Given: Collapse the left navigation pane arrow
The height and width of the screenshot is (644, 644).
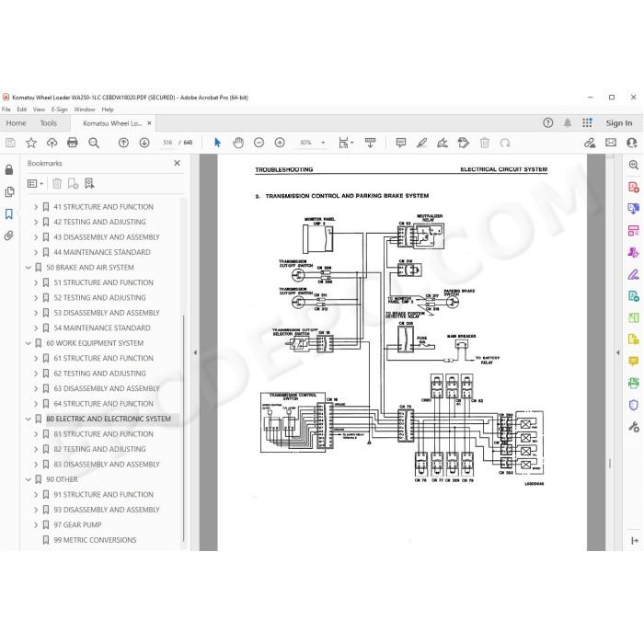Looking at the screenshot, I should (x=195, y=352).
